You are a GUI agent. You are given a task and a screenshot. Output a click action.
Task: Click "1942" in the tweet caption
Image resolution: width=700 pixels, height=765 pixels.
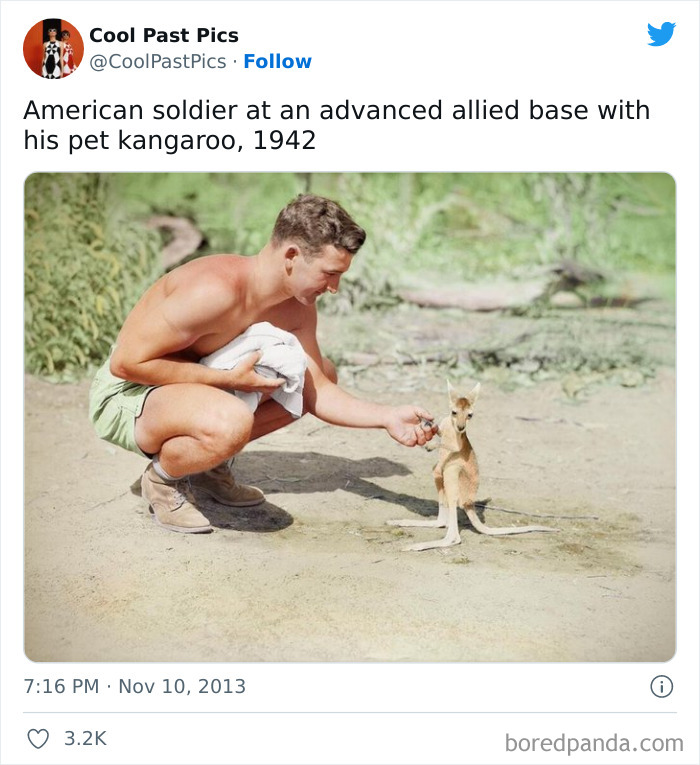tap(285, 141)
